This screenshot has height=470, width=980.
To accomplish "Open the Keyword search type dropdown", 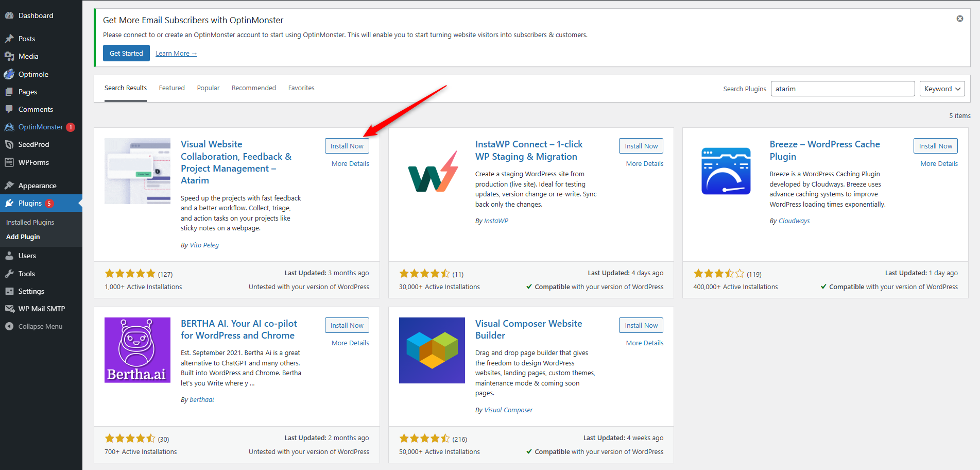I will pyautogui.click(x=942, y=89).
